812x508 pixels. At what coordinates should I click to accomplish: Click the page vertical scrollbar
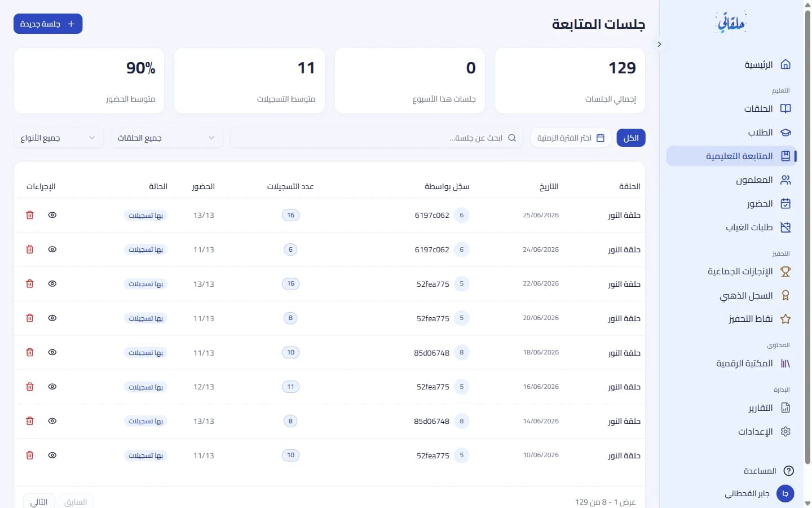tap(807, 237)
